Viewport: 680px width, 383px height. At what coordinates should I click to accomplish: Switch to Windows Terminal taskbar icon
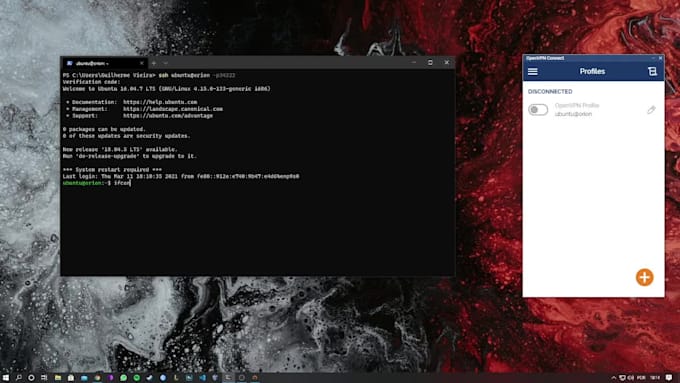pyautogui.click(x=228, y=378)
